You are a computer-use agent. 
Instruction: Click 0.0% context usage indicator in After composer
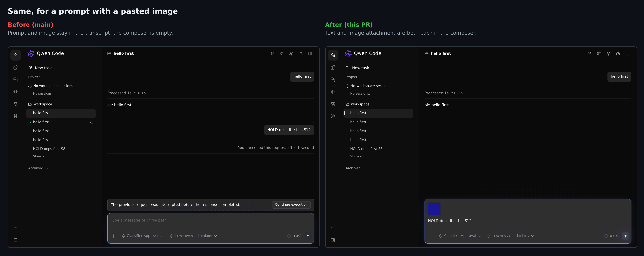[611, 236]
